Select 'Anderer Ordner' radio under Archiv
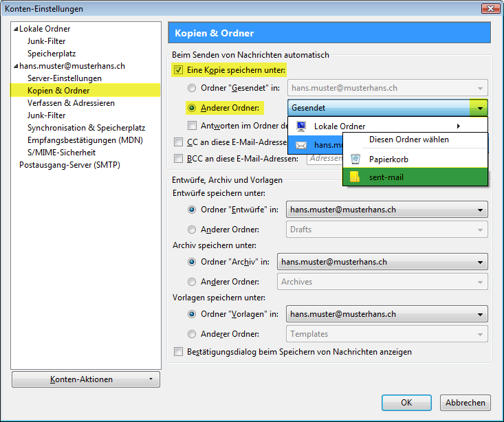Image resolution: width=504 pixels, height=422 pixels. click(192, 282)
